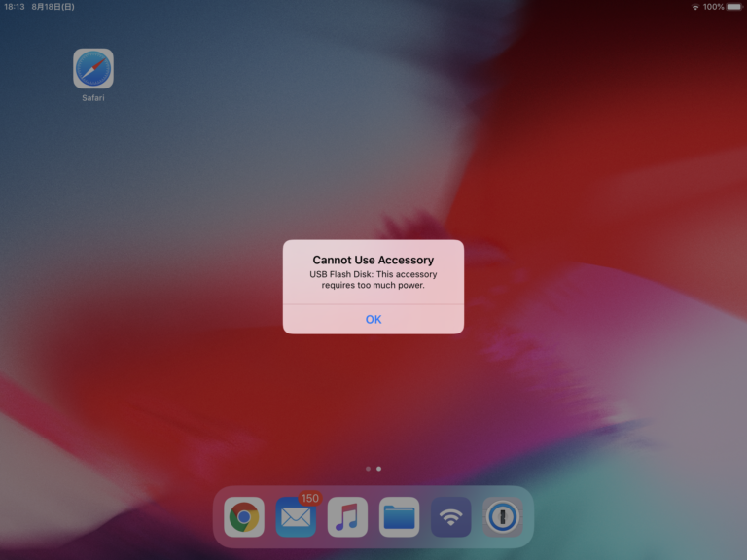Tap the second home screen page dot
The width and height of the screenshot is (747, 560).
point(378,469)
